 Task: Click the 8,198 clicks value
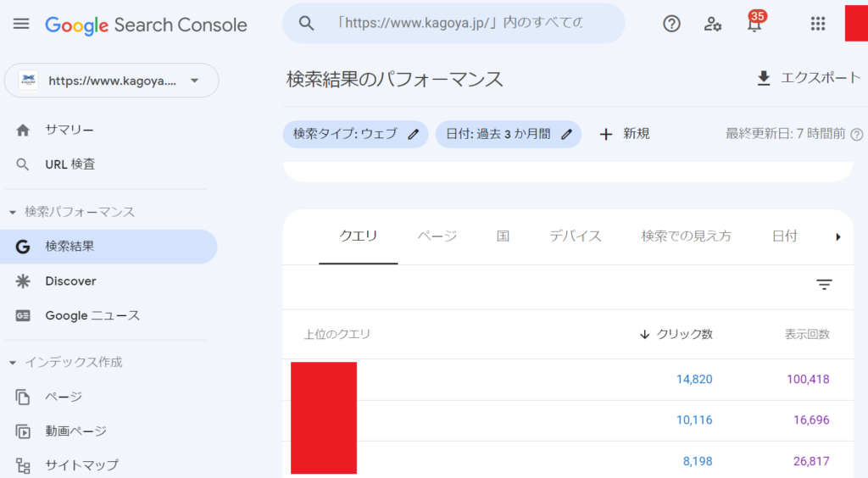[x=698, y=461]
